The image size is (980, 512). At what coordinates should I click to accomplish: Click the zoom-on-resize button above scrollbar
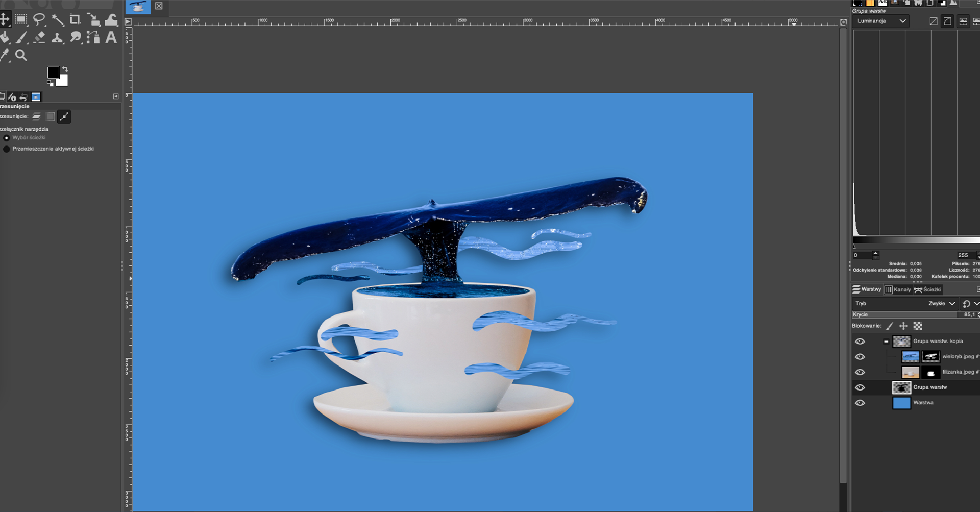[x=843, y=22]
